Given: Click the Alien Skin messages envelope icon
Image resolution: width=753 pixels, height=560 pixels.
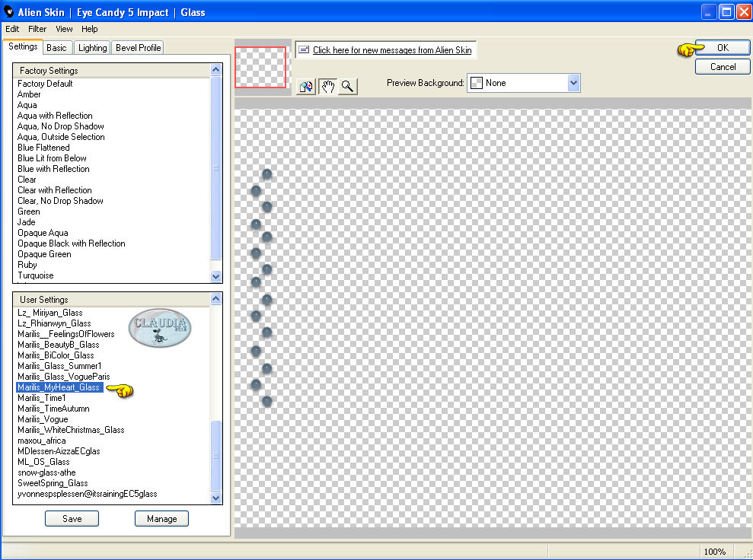Looking at the screenshot, I should pos(304,49).
